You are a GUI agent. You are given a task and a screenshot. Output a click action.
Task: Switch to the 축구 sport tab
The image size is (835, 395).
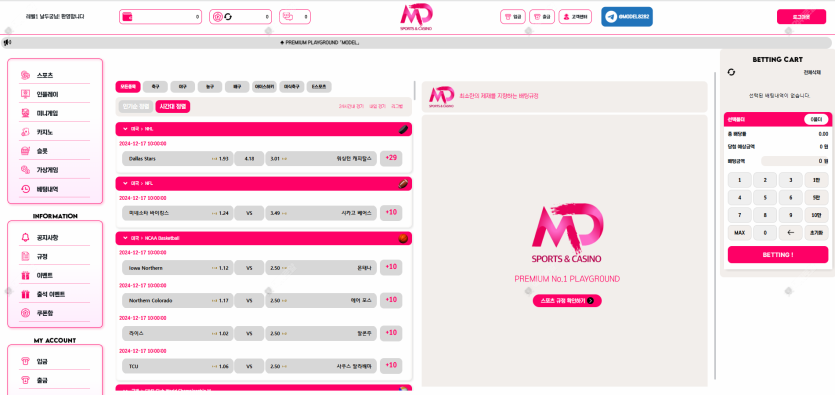tap(155, 86)
